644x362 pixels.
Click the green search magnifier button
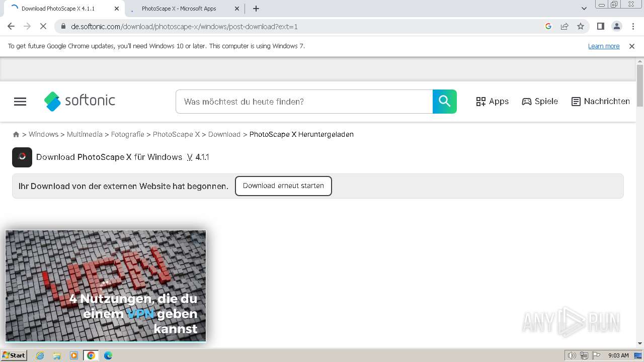click(445, 102)
